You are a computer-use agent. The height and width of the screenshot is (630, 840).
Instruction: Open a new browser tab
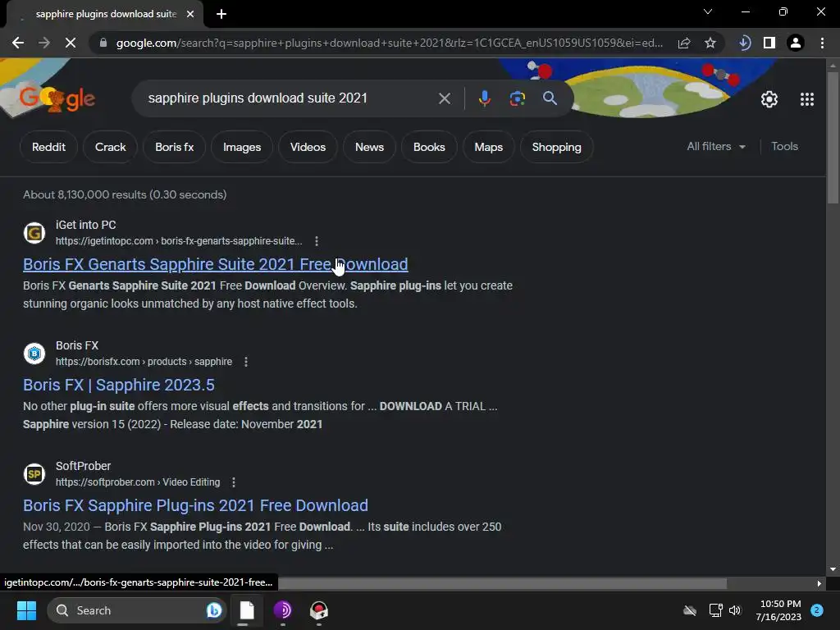pyautogui.click(x=221, y=14)
